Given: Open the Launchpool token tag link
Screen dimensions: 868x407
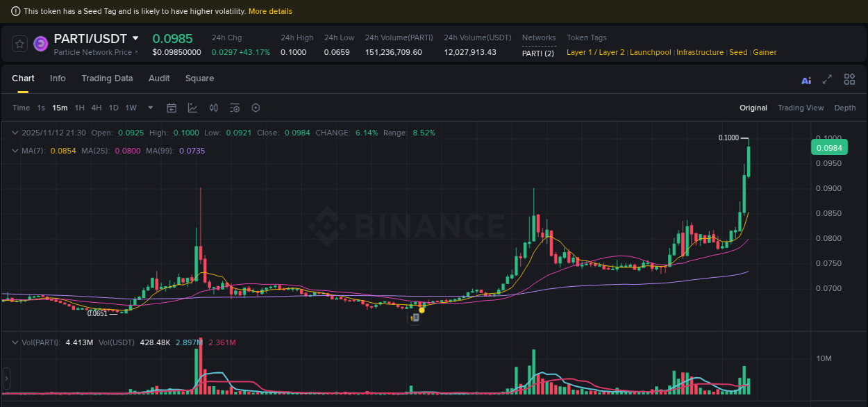Looking at the screenshot, I should [650, 52].
